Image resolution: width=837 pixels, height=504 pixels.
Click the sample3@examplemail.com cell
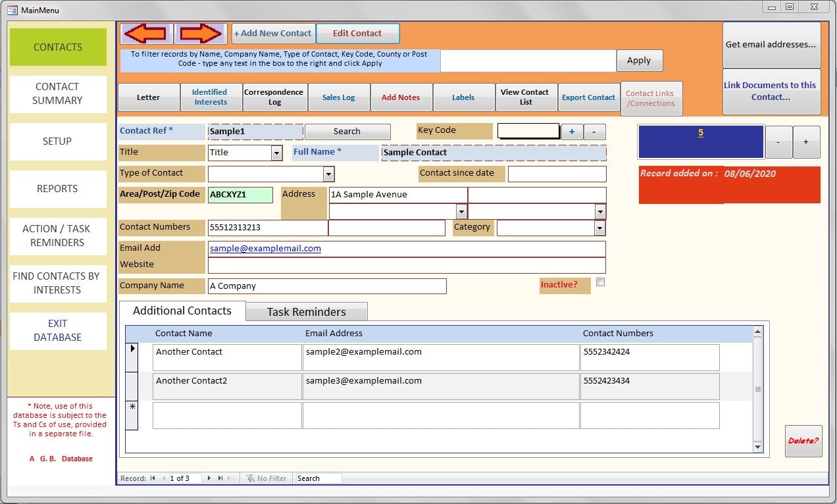tap(441, 386)
